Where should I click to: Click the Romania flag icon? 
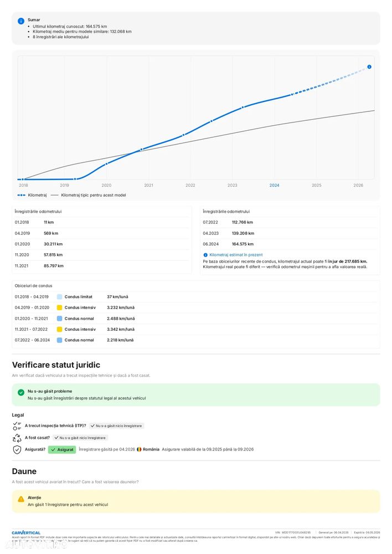coord(139,449)
